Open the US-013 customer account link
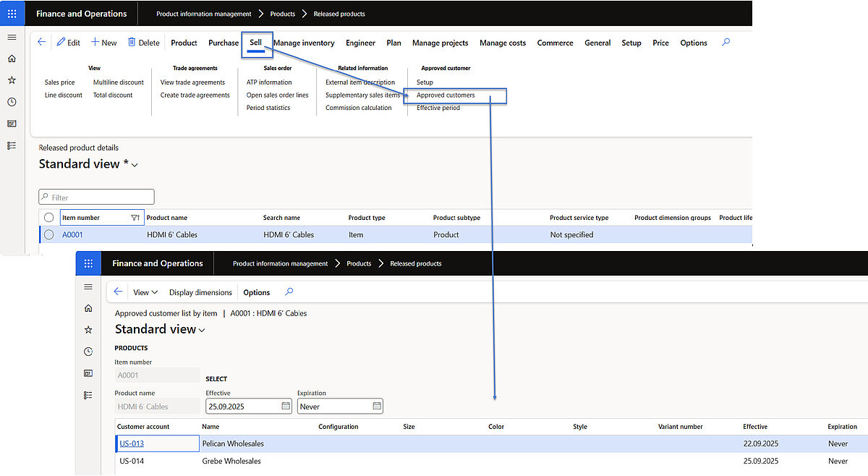 132,443
